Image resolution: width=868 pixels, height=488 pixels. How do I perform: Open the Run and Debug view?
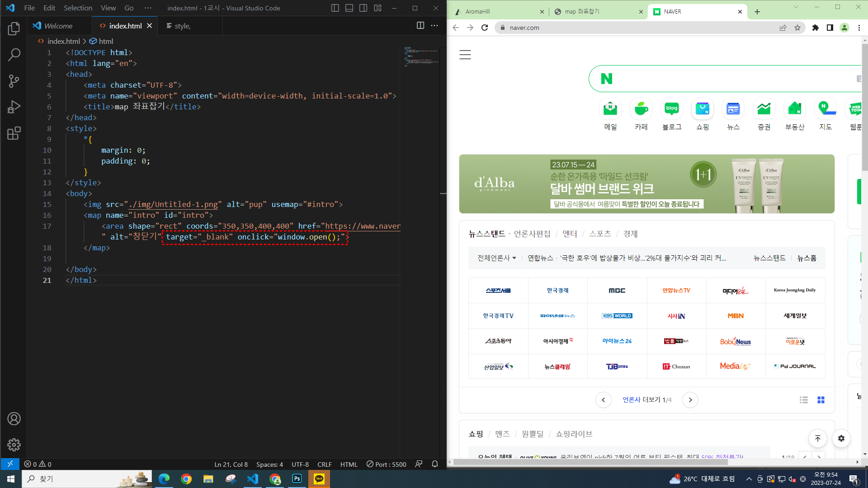(14, 107)
